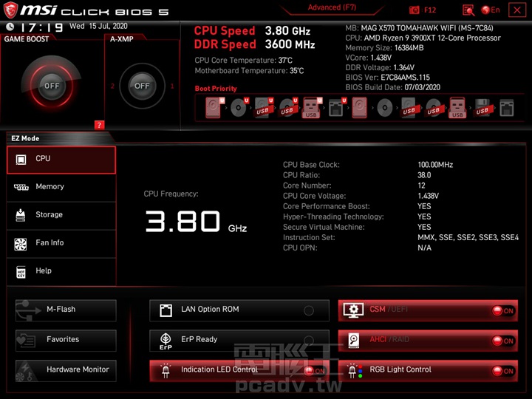Switch to the Storage tab
532x399 pixels.
[x=61, y=216]
